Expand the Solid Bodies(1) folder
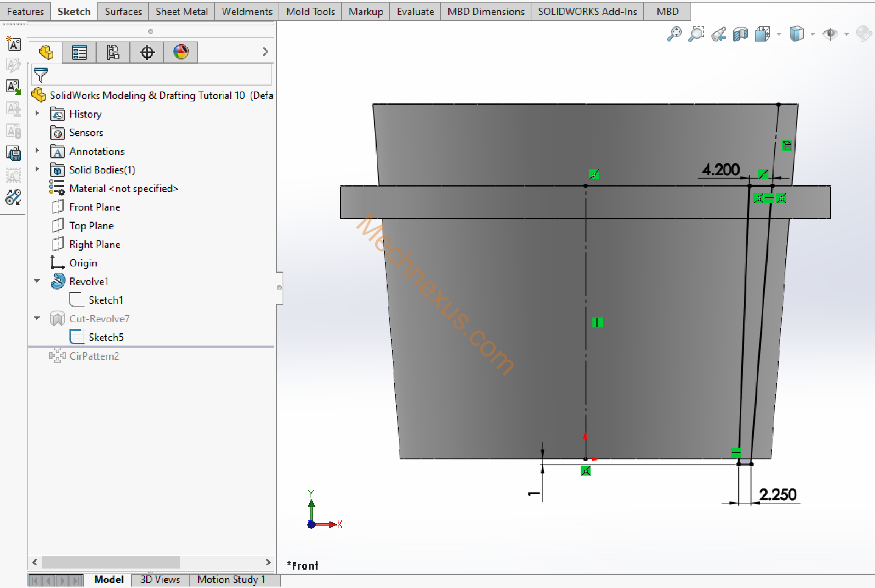 pos(37,169)
